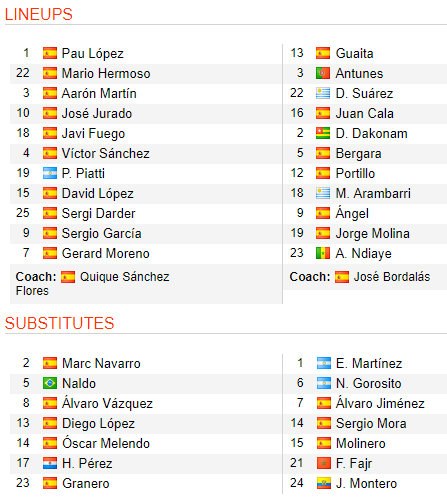The height and width of the screenshot is (497, 447).
Task: Open coach Quique Sánchez Flores page
Action: pyautogui.click(x=92, y=284)
